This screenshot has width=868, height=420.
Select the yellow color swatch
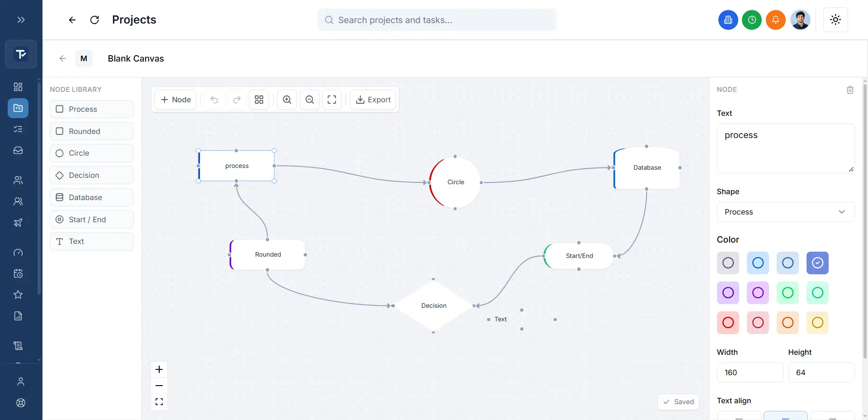(817, 323)
